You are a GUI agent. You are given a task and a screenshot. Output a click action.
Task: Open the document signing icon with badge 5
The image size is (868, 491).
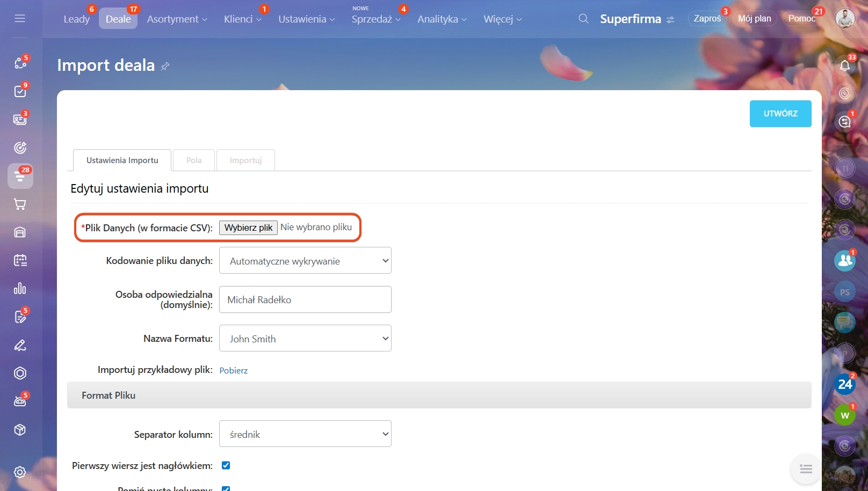(x=20, y=317)
